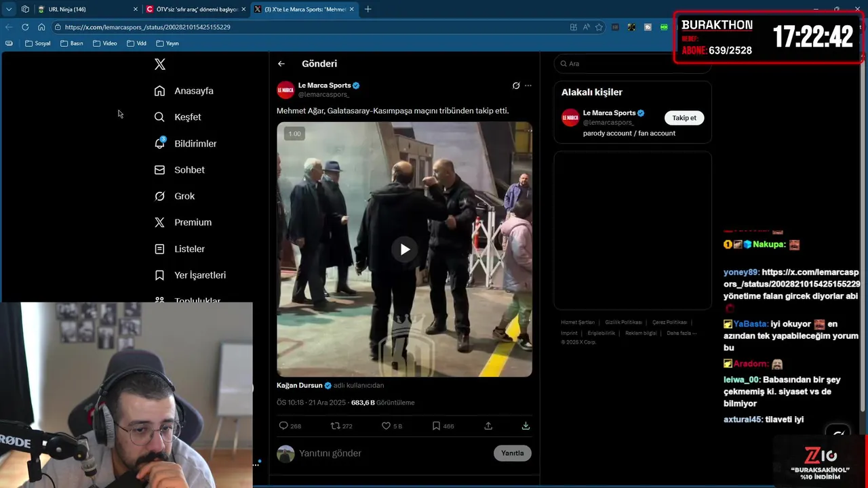Click the workspaces icon beside tabs

tap(25, 9)
